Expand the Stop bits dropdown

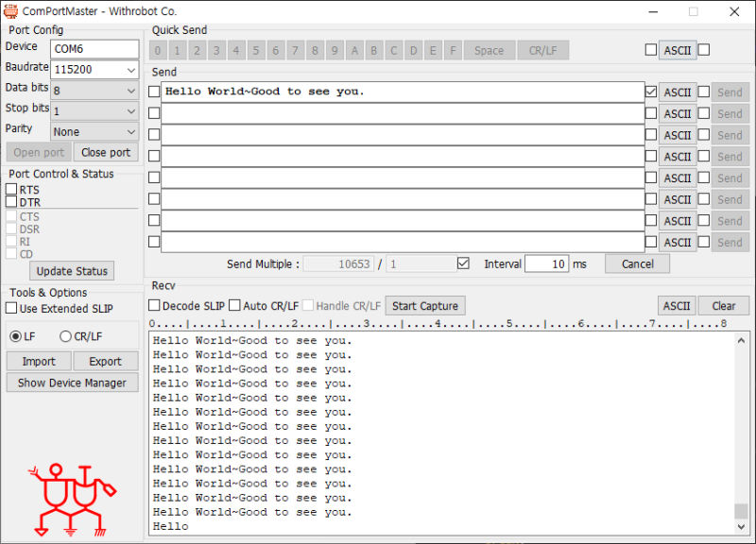click(94, 111)
